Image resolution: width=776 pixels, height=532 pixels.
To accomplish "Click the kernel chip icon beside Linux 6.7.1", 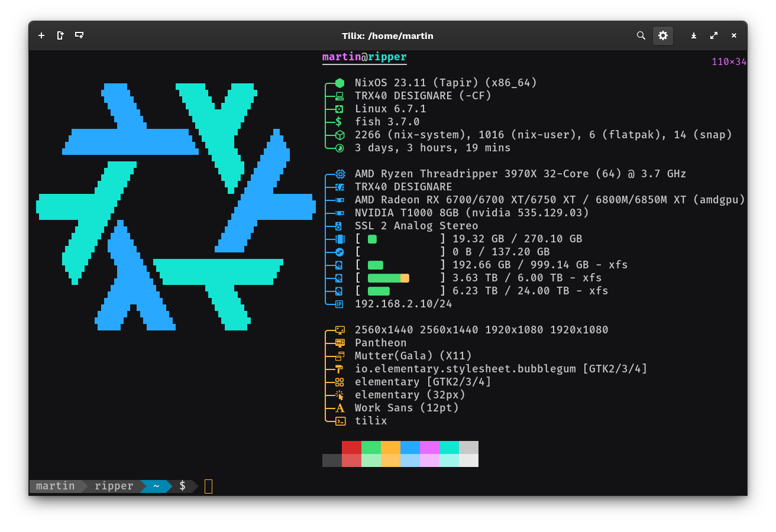I will coord(339,109).
